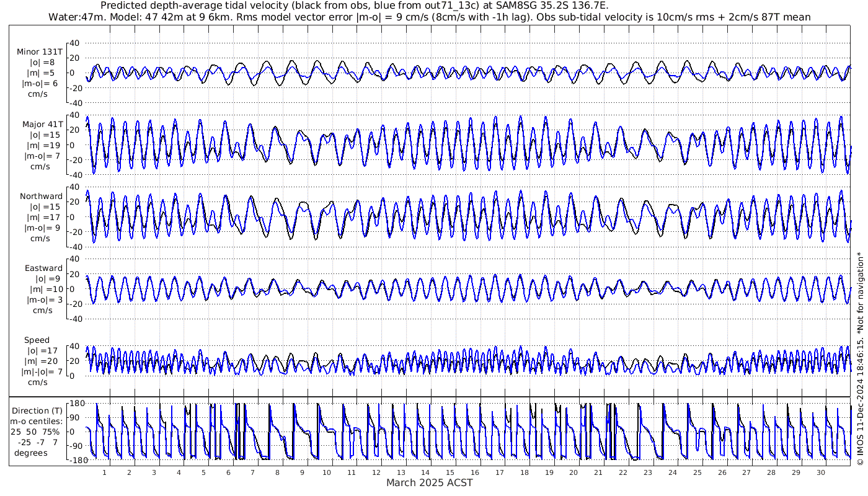Click the '|m| =19' value in Major panel
The image size is (868, 496).
tap(43, 146)
